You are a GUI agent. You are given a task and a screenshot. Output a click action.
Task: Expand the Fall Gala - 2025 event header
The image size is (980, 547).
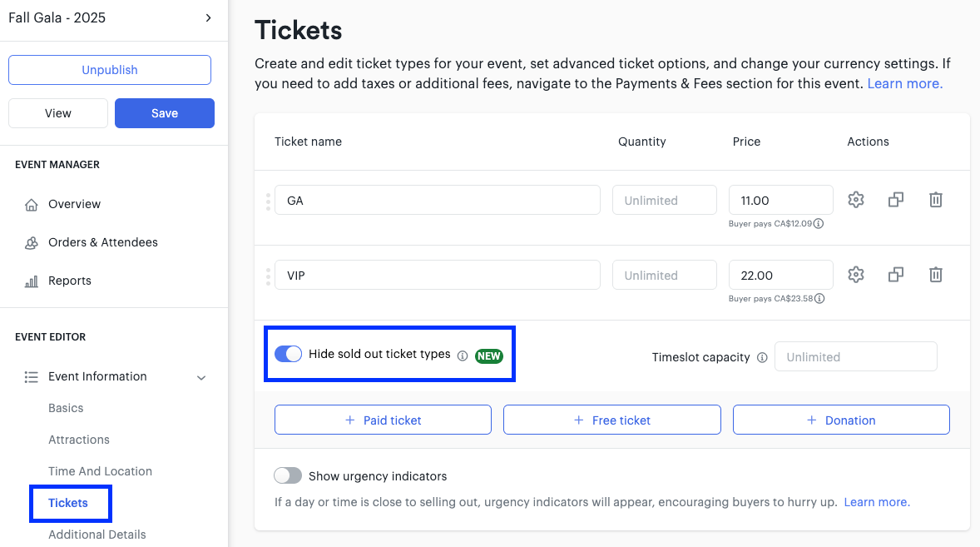click(x=208, y=17)
